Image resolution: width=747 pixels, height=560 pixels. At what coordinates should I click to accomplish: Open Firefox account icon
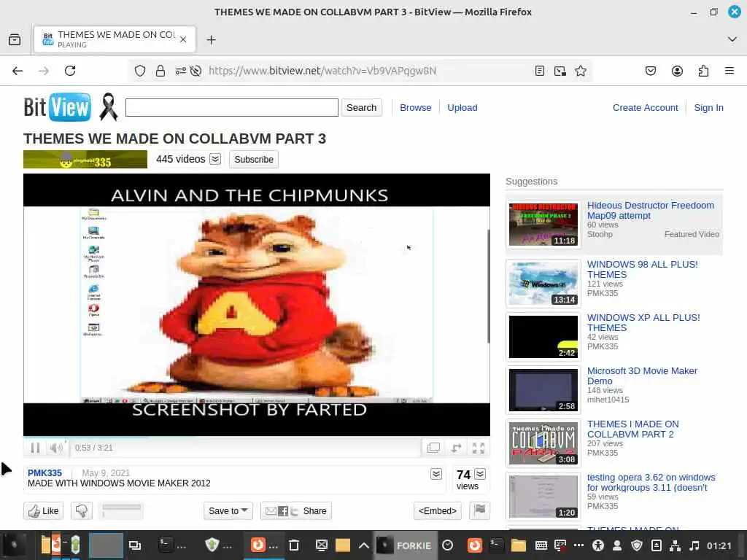click(677, 71)
